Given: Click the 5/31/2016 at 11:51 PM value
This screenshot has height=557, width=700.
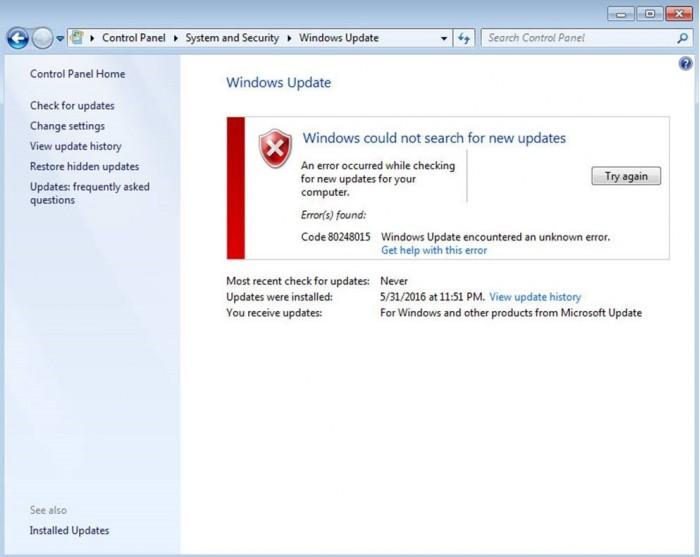Looking at the screenshot, I should [x=432, y=297].
